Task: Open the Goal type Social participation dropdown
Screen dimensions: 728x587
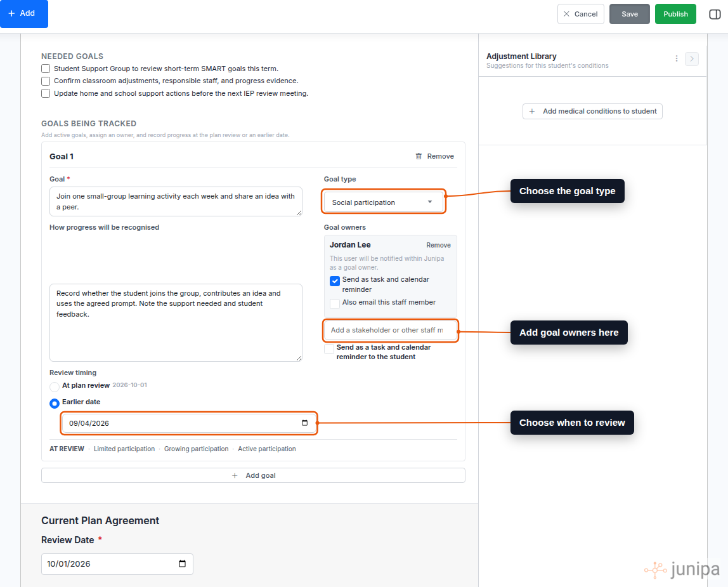Action: pyautogui.click(x=383, y=202)
